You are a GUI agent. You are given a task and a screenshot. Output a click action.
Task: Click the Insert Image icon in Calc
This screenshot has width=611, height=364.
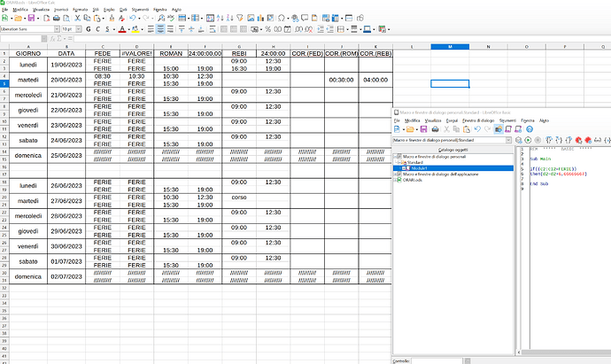coord(251,18)
